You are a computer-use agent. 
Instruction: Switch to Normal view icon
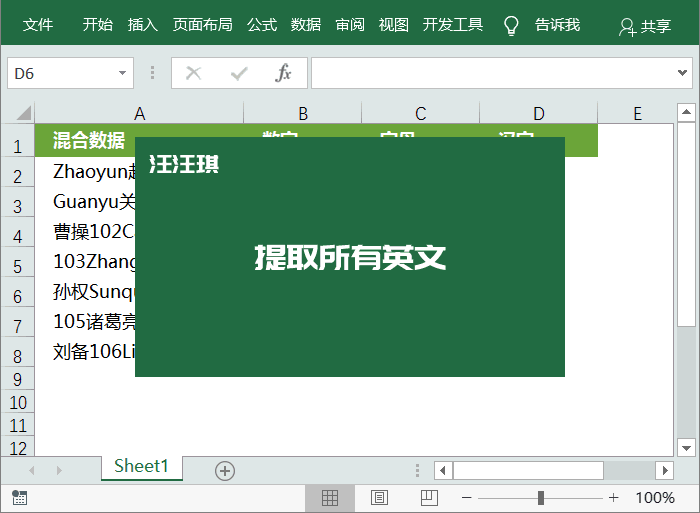(x=330, y=497)
